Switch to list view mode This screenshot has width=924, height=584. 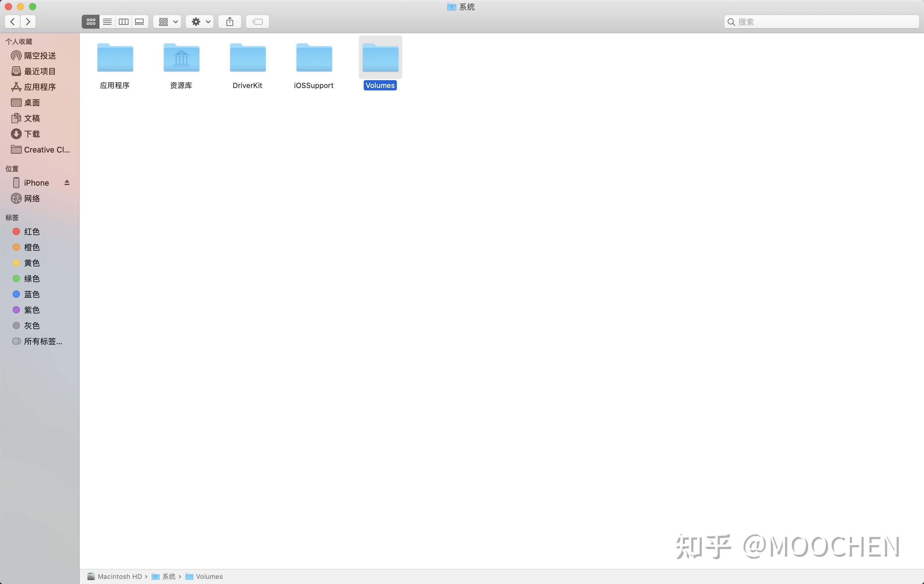107,22
